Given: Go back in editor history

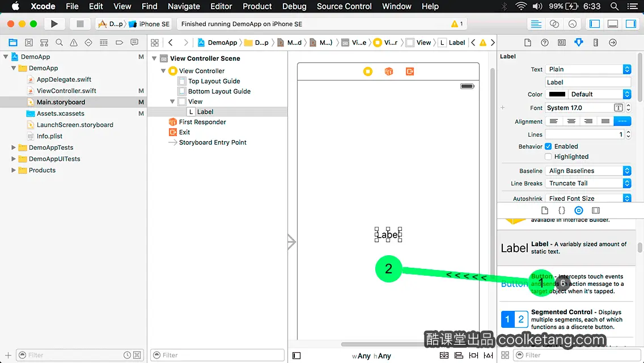Looking at the screenshot, I should [x=171, y=43].
